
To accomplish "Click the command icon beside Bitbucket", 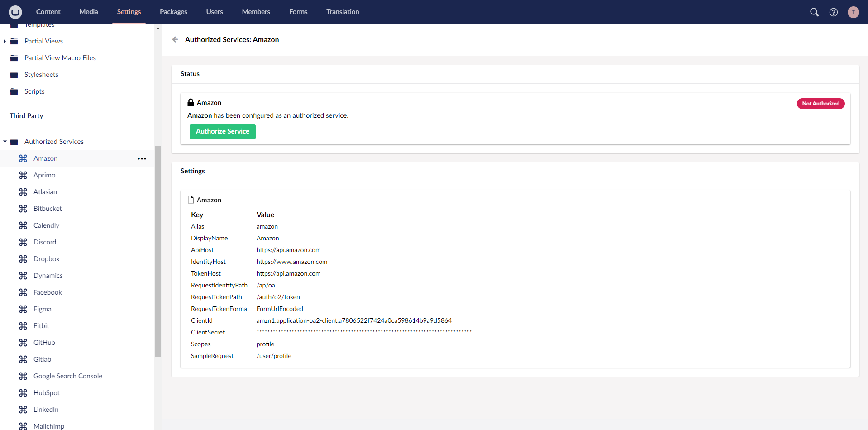I will coord(23,209).
